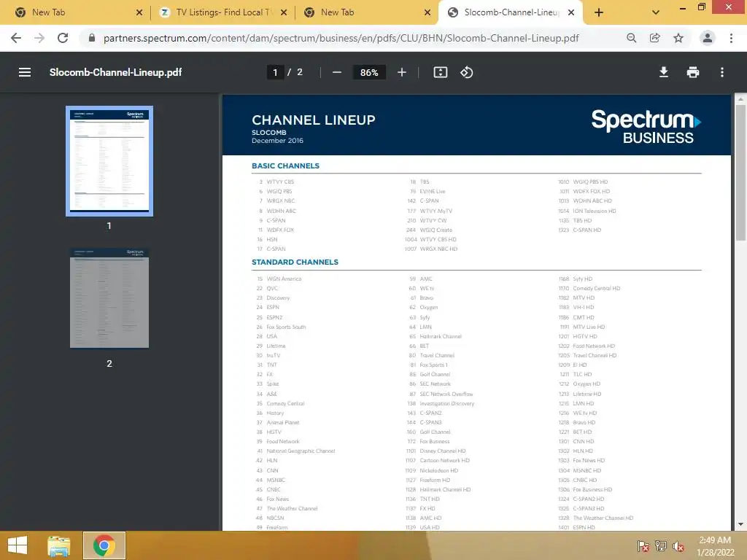Click the Comedy Central HD entry
The image size is (747, 560).
coord(597,289)
